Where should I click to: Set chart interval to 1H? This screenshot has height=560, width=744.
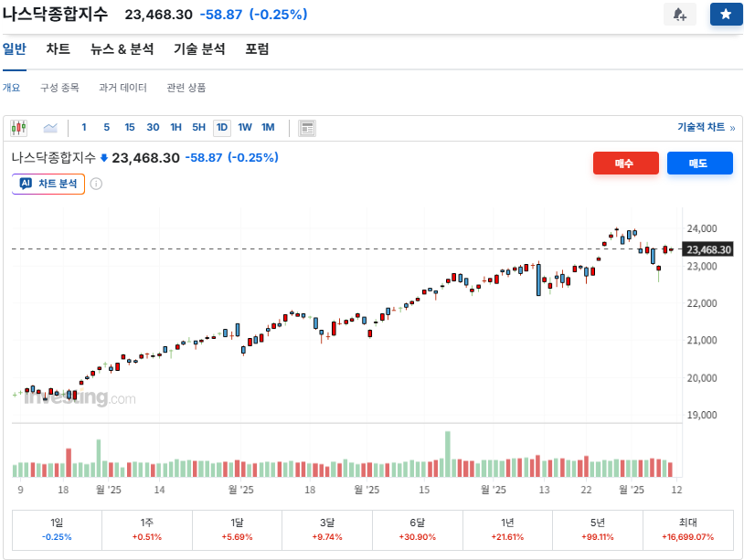[x=176, y=128]
